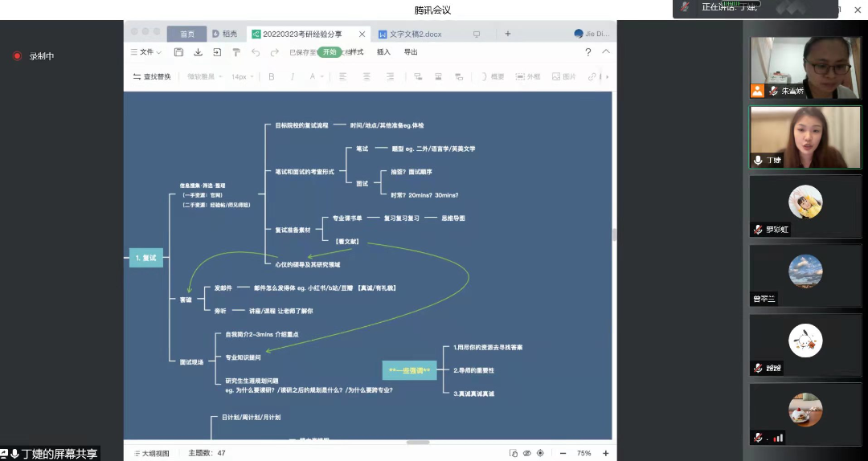This screenshot has height=461, width=868.
Task: Open the 插入 menu
Action: tap(383, 52)
